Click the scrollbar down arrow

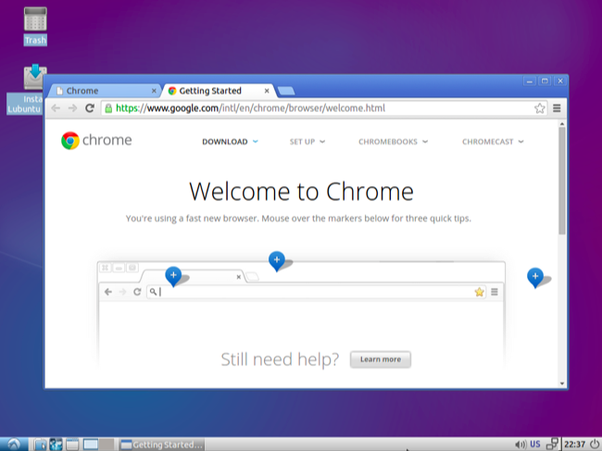coord(562,383)
